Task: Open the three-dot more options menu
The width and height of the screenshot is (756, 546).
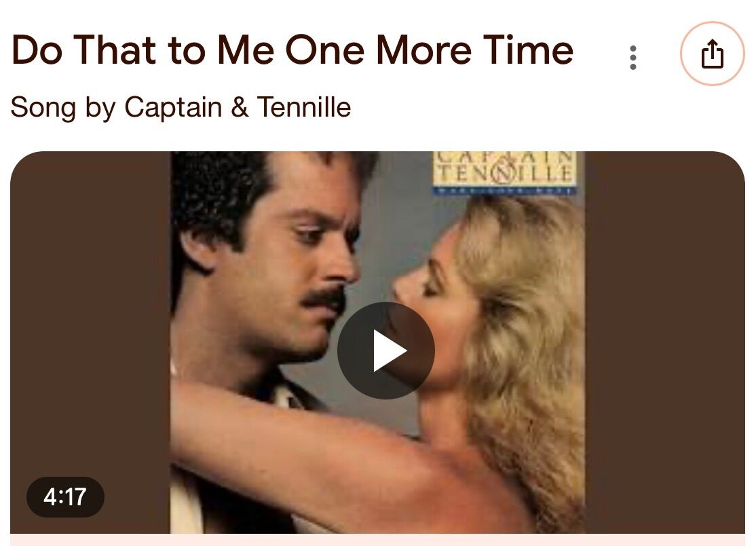Action: (x=633, y=58)
